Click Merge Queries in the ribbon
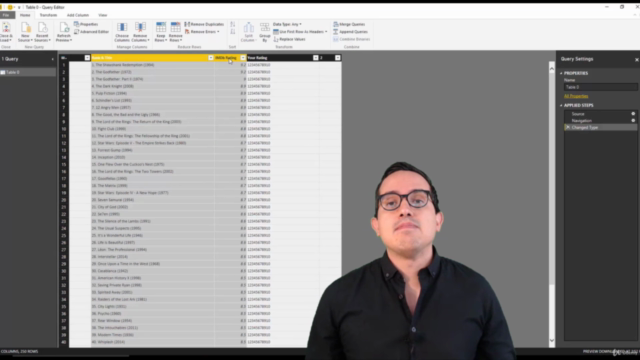This screenshot has height=360, width=640. [349, 24]
